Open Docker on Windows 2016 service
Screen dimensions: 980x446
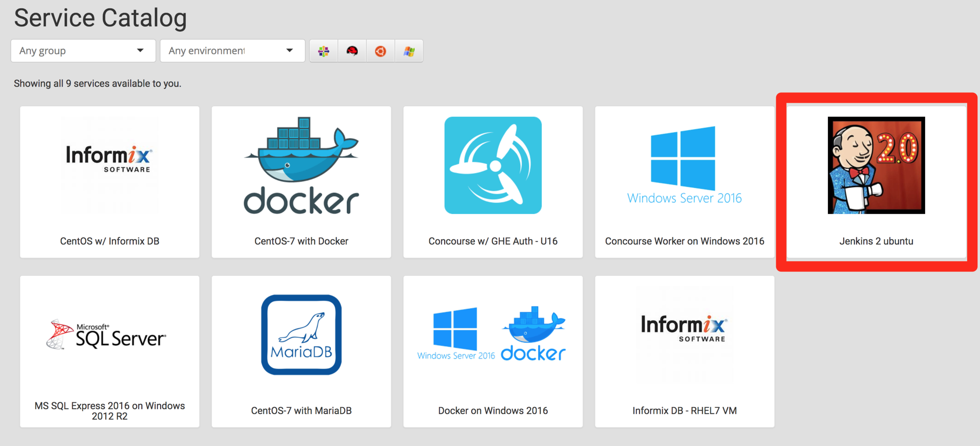(x=493, y=410)
